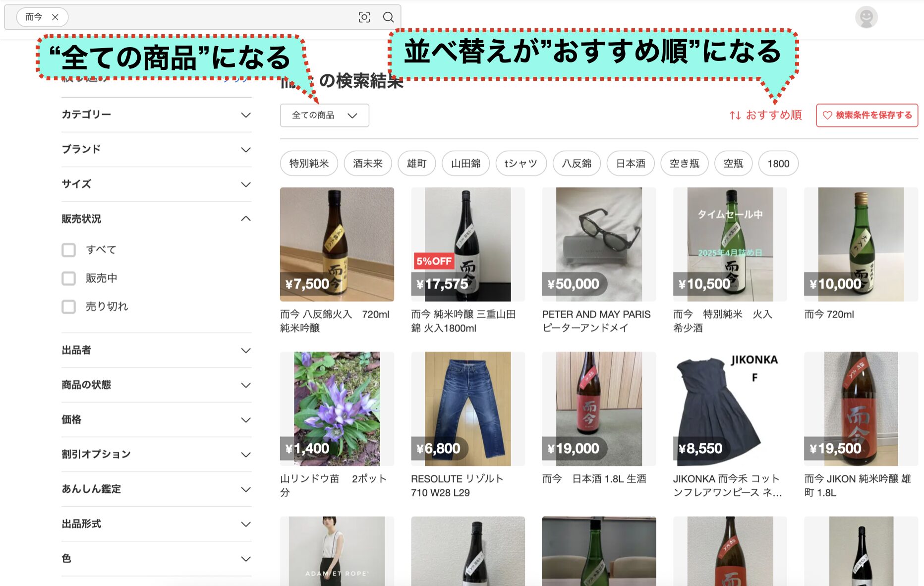Image resolution: width=924 pixels, height=586 pixels.
Task: Open the user profile avatar
Action: tap(866, 17)
